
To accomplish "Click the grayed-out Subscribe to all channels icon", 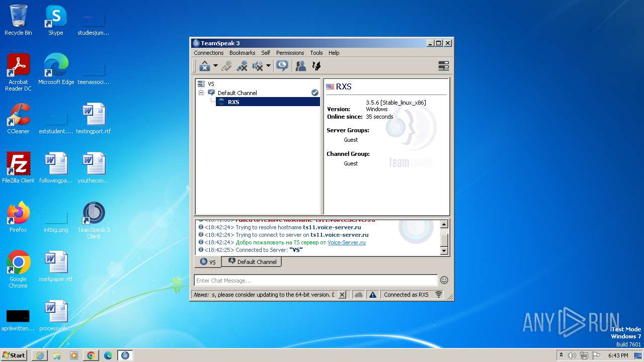I will 227,66.
